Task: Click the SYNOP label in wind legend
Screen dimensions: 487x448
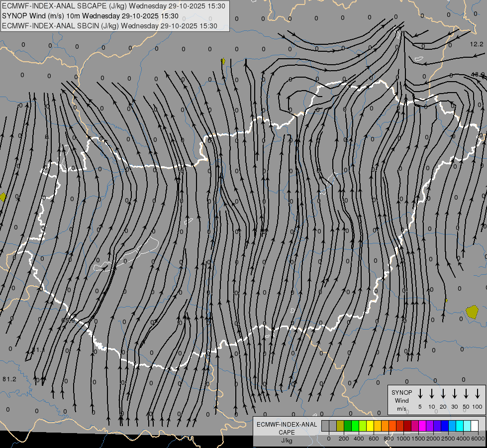Action: pos(401,392)
